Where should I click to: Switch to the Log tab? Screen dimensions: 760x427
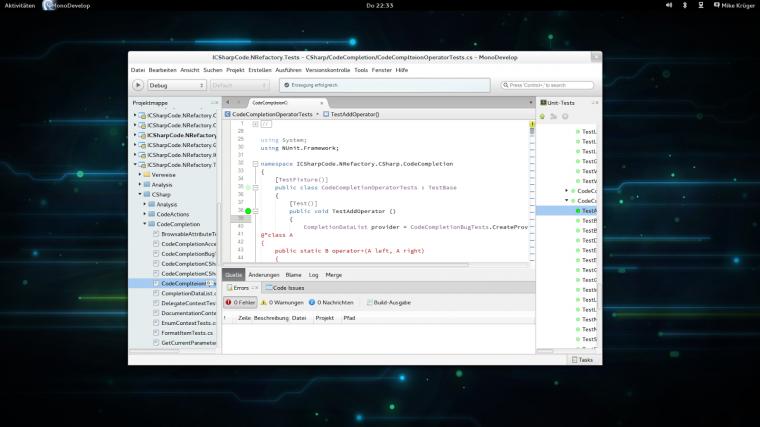point(314,275)
